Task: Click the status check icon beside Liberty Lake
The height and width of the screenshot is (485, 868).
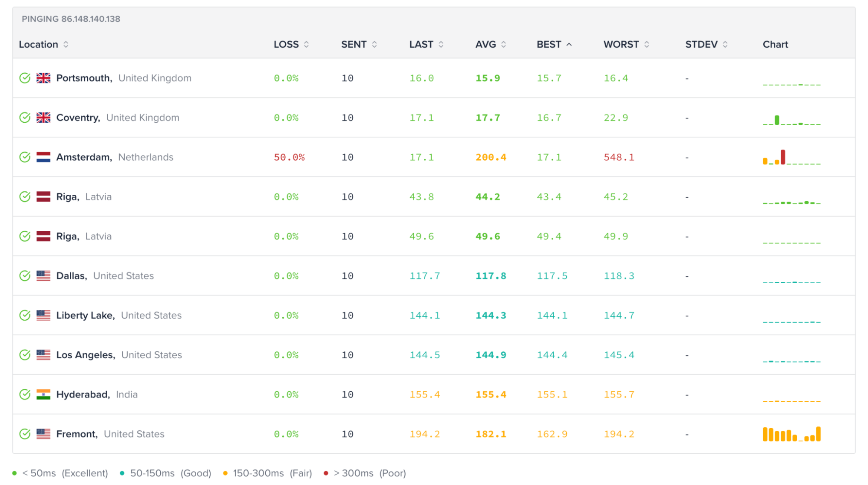Action: 25,315
